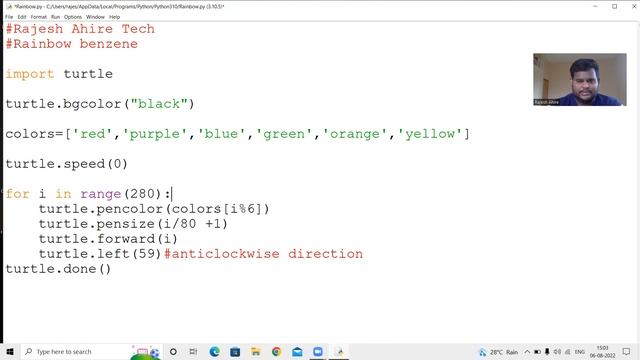Open the clock and date flyout
The image size is (640, 360).
click(x=602, y=352)
